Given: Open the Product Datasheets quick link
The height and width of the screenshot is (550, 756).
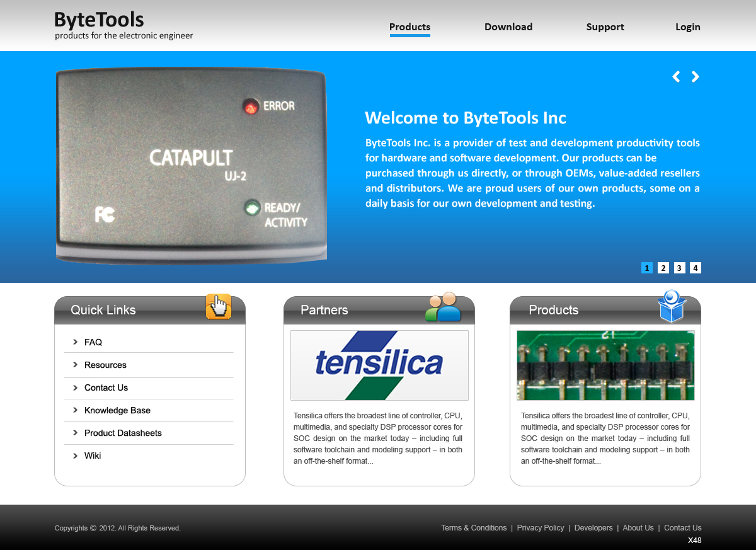Looking at the screenshot, I should click(x=123, y=433).
